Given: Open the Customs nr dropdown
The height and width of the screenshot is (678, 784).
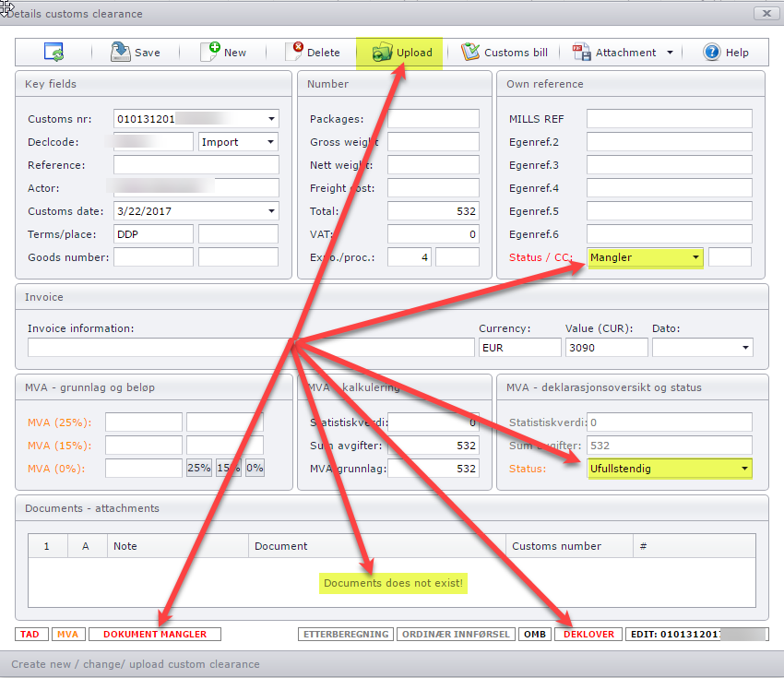Looking at the screenshot, I should 271,119.
